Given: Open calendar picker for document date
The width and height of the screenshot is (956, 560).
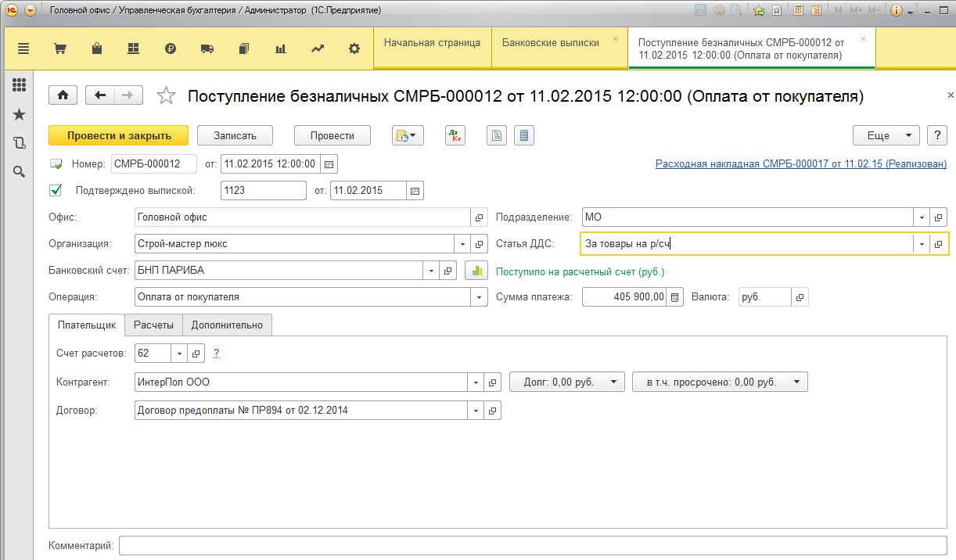Looking at the screenshot, I should tap(329, 164).
